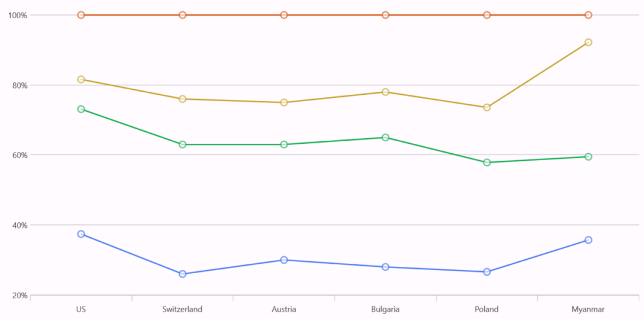This screenshot has height=319, width=644.
Task: Click the blue Austria data point
Action: 284,260
